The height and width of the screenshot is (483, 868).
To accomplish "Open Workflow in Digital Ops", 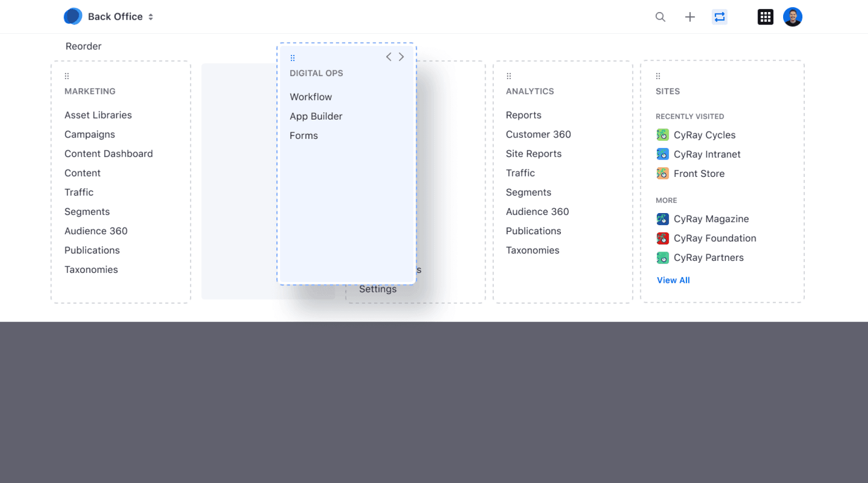I will click(x=311, y=97).
